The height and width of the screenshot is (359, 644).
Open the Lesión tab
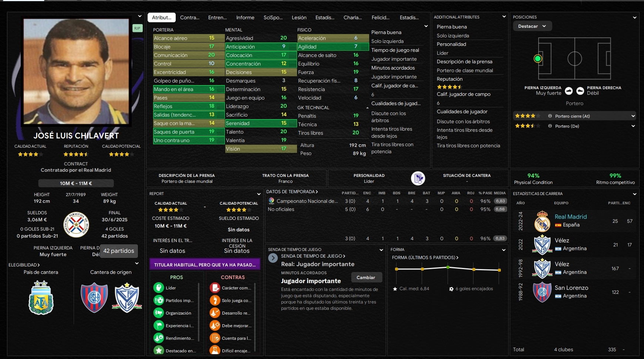[x=299, y=17]
